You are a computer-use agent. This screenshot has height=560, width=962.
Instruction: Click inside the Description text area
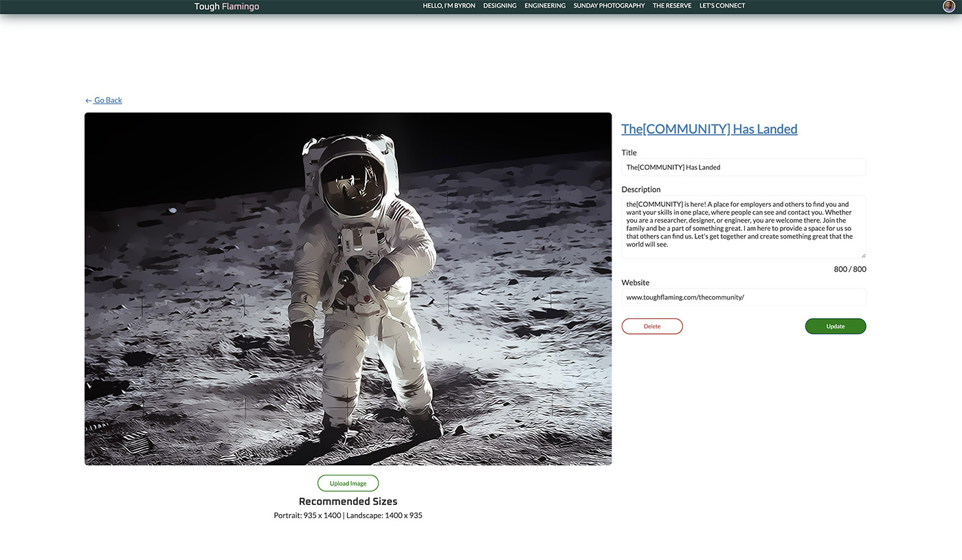click(743, 227)
